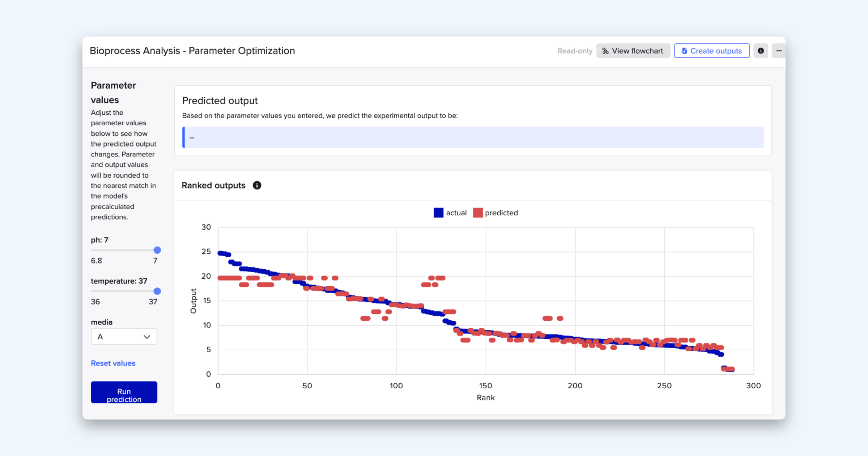Click the ph minimum value 6.8
This screenshot has height=456, width=868.
point(96,261)
